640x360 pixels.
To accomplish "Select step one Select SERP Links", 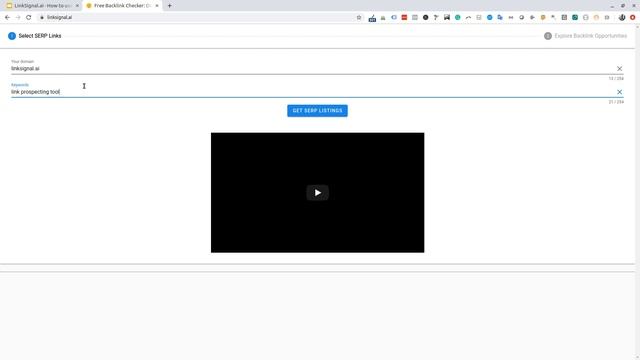I will tap(35, 36).
